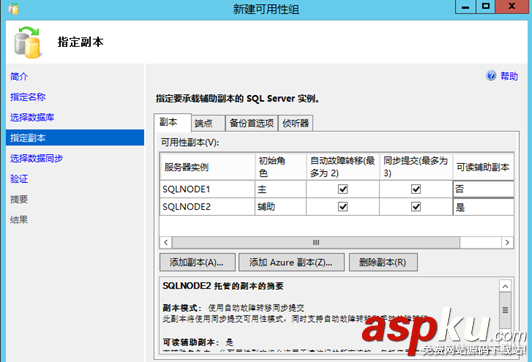
Task: Open readable secondary dropdown for SQLNODE1
Action: 483,189
